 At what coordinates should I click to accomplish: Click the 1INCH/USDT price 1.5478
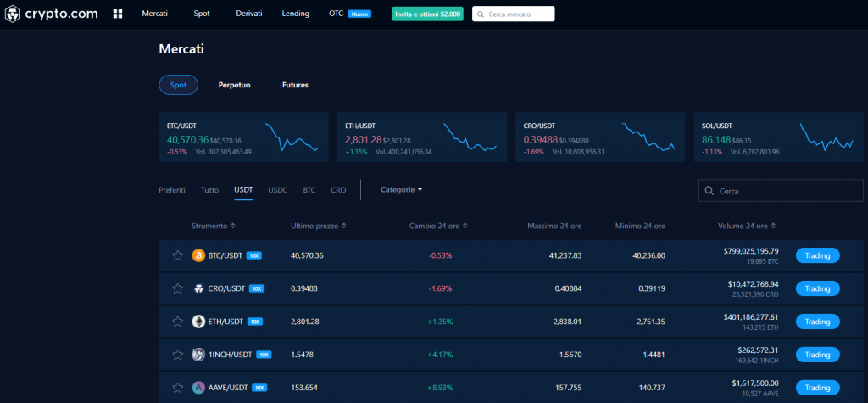(x=304, y=355)
